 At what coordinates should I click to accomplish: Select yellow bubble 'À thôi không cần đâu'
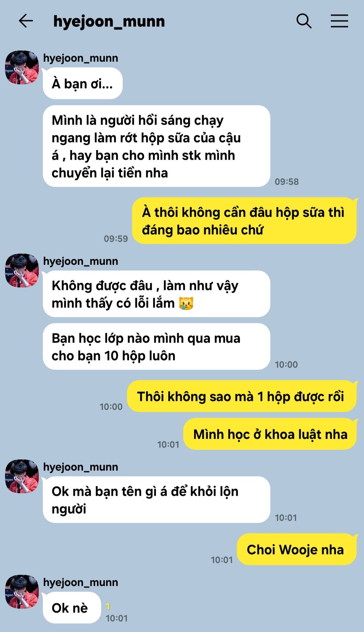coord(244,221)
